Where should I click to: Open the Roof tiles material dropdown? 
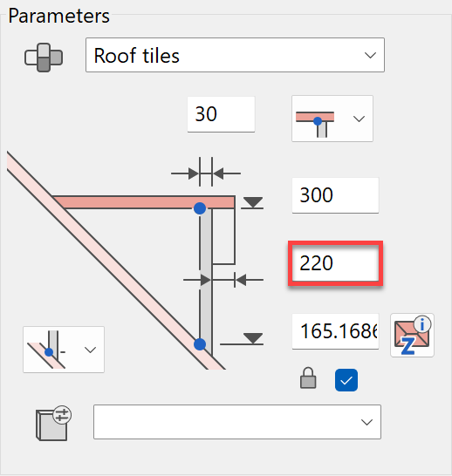pos(235,55)
